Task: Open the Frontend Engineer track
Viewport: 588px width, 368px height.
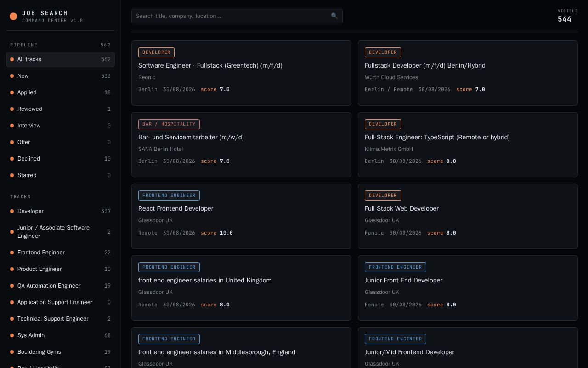Action: 60,253
